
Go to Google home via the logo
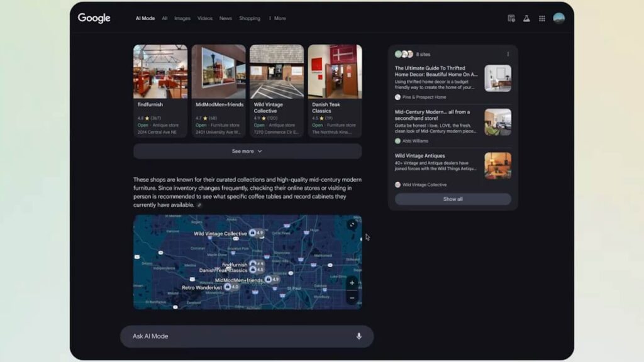pyautogui.click(x=94, y=18)
